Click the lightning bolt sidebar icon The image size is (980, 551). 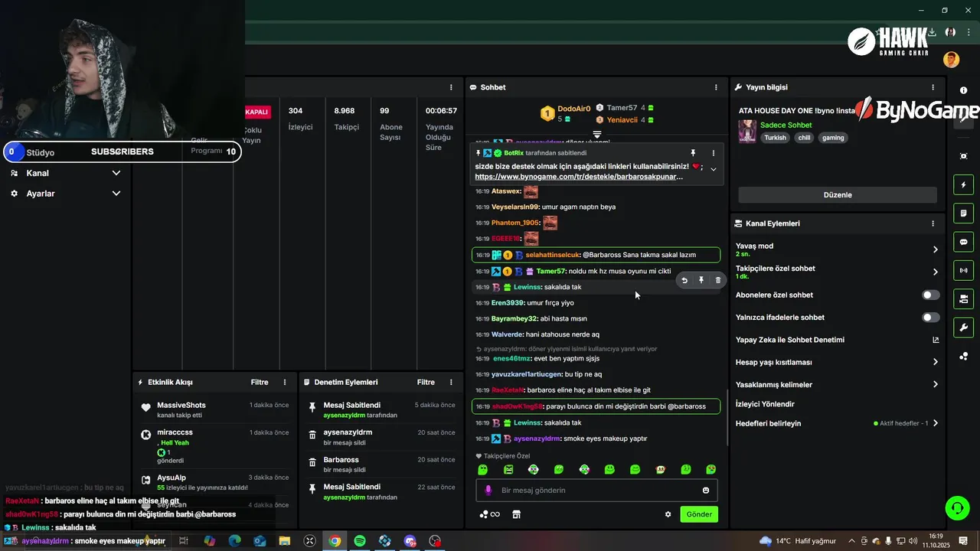tap(963, 184)
